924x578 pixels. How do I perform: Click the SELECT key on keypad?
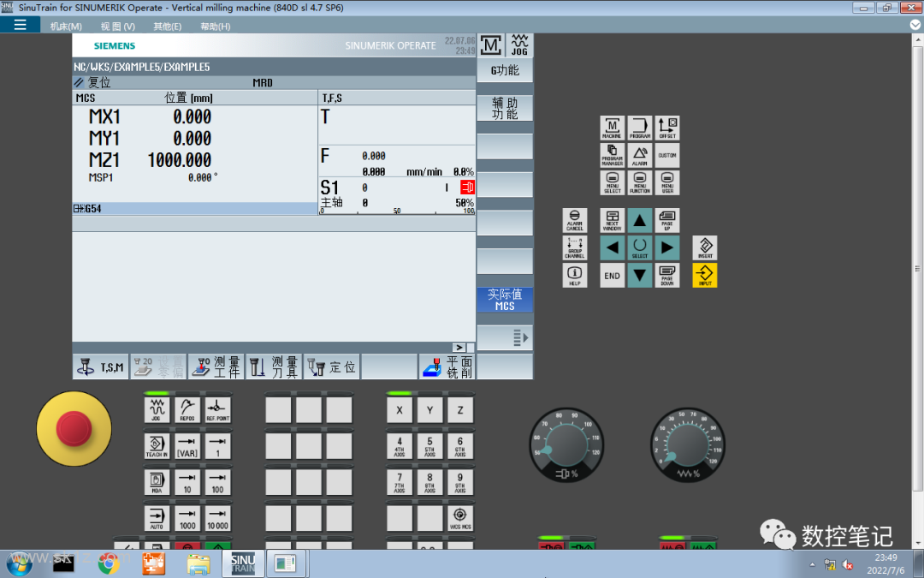(x=639, y=247)
